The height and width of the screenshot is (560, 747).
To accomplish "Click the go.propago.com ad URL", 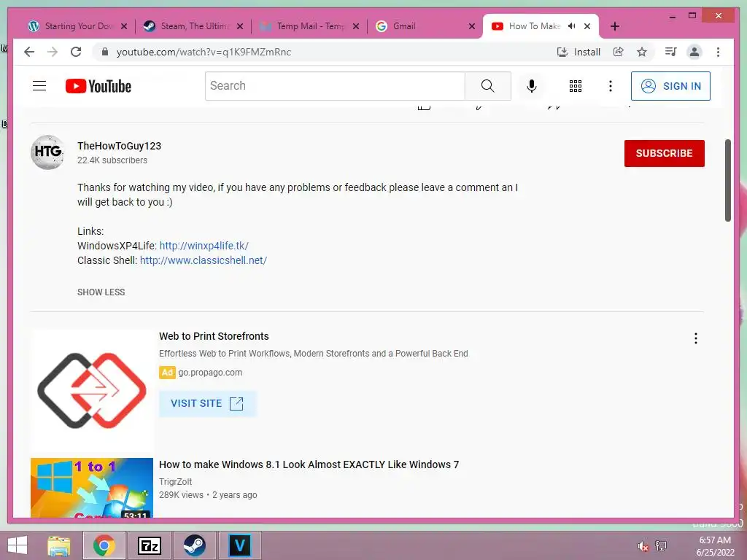I will 210,373.
